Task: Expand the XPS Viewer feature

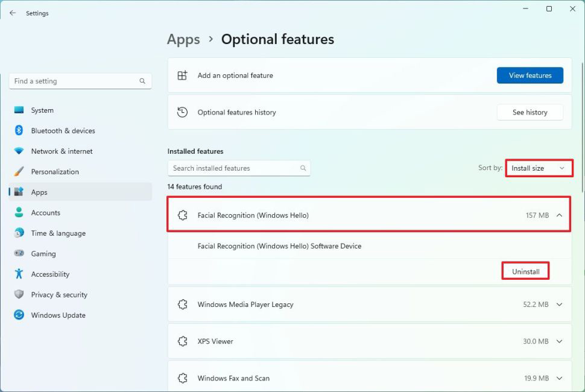Action: pyautogui.click(x=559, y=341)
